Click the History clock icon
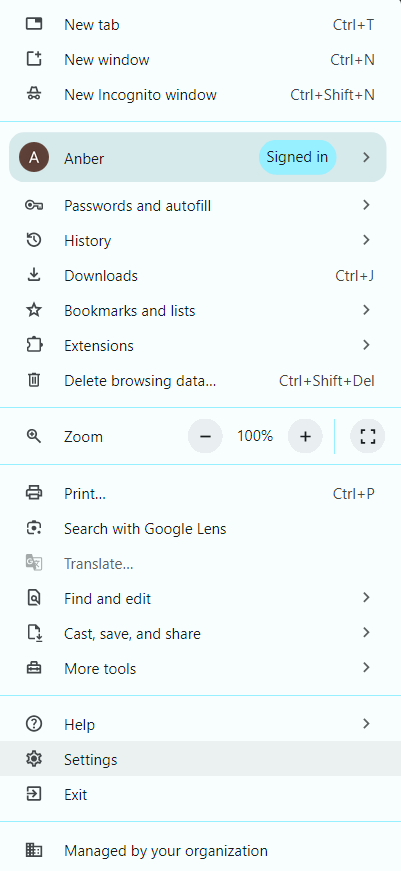This screenshot has height=871, width=401. coord(34,241)
